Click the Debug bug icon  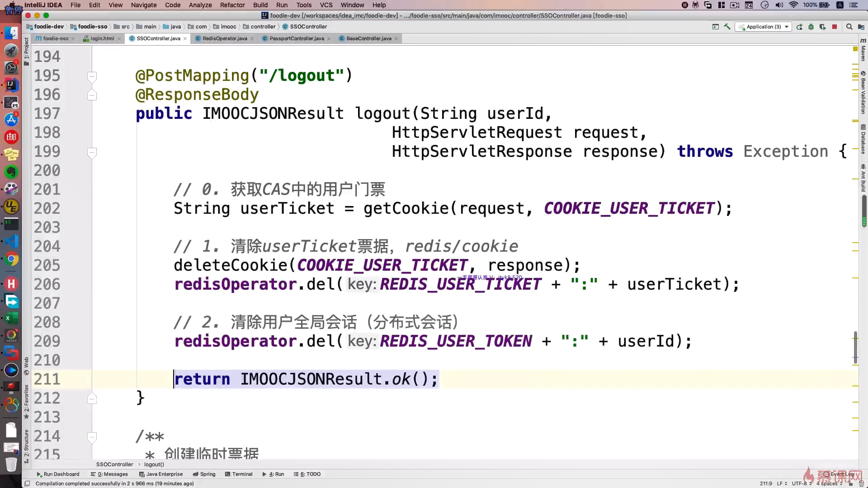(x=811, y=27)
